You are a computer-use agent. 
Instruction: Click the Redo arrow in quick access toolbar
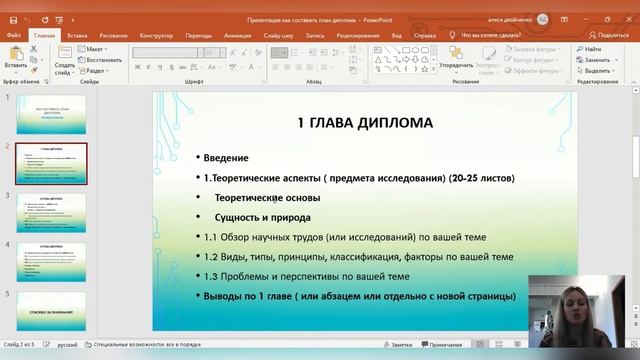click(44, 20)
